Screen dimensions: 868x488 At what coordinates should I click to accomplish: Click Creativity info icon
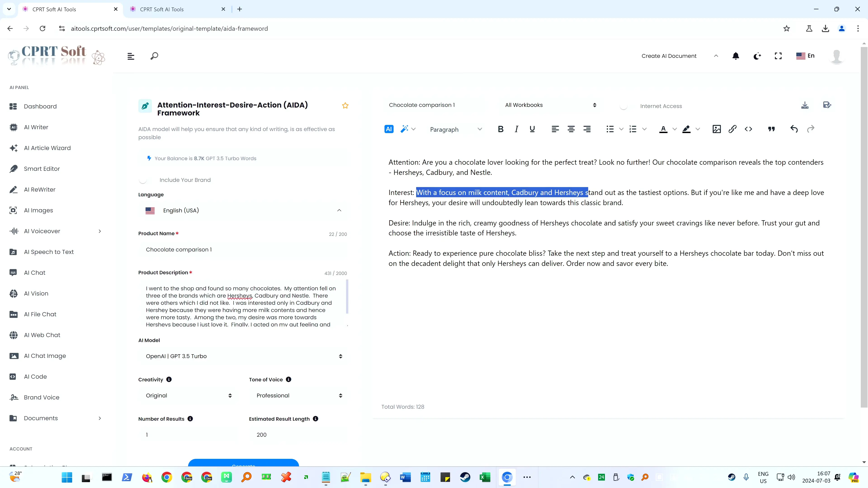[169, 380]
